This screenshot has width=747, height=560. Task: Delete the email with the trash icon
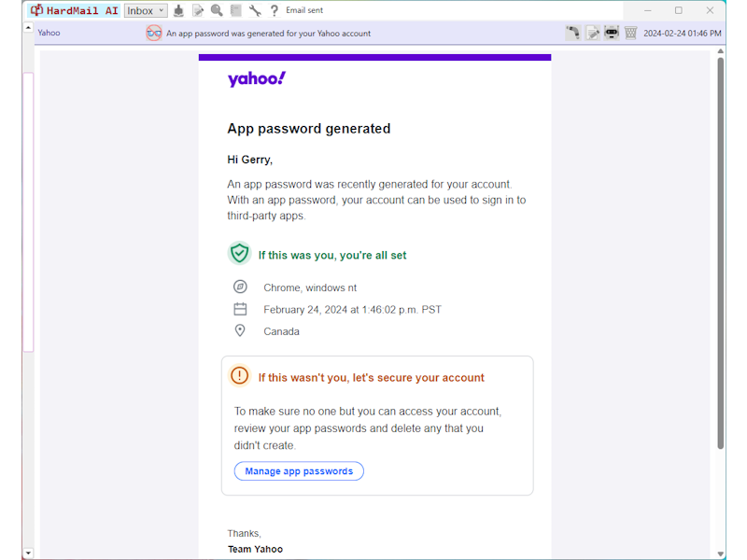tap(630, 33)
